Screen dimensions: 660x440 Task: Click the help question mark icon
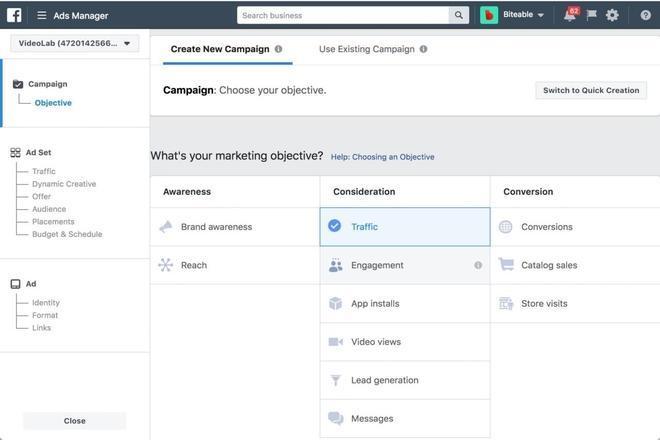tap(645, 15)
